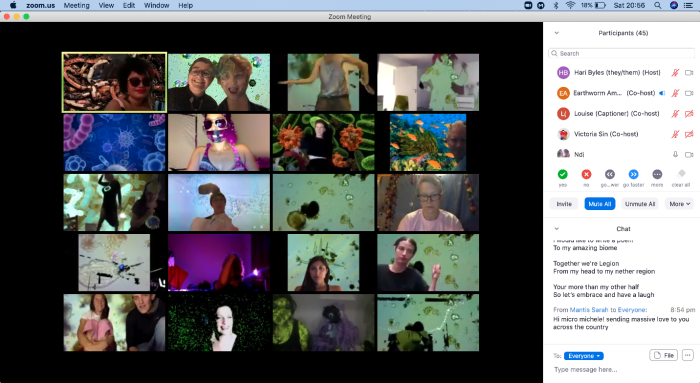Image resolution: width=700 pixels, height=383 pixels.
Task: Click Victoria Sin (Co-host) participant name
Action: [x=606, y=134]
